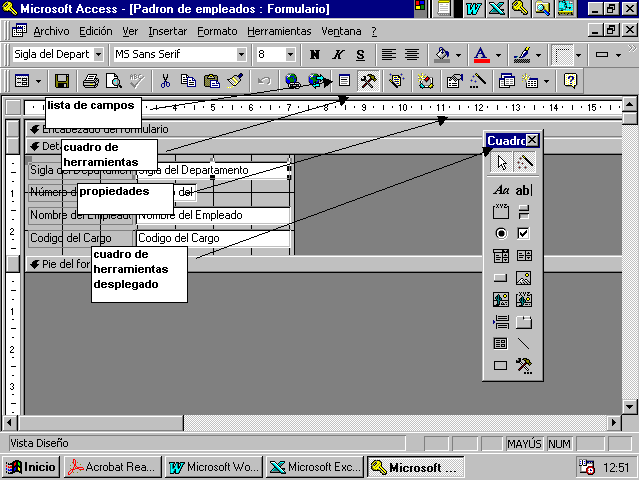Expand the font size 8 dropdown
The height and width of the screenshot is (480, 639).
click(290, 54)
